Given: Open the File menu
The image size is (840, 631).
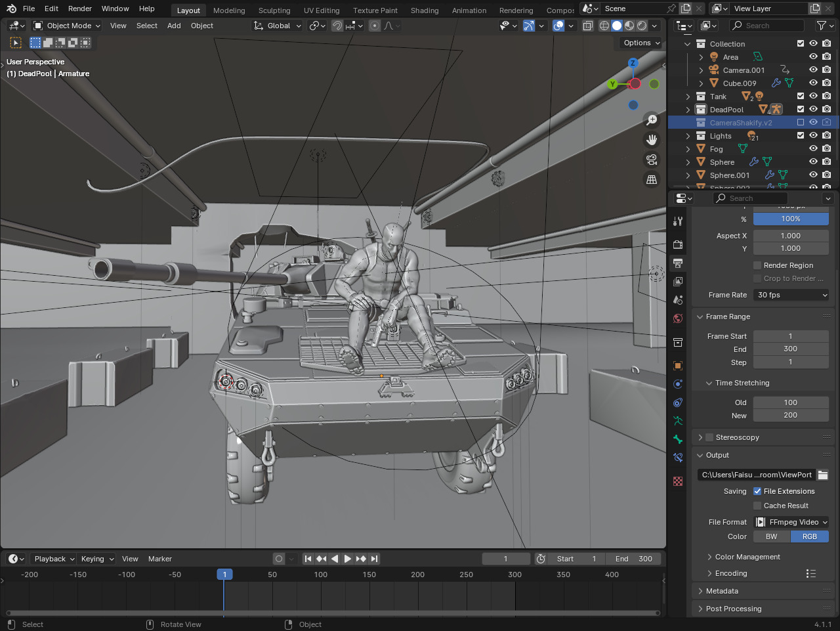Looking at the screenshot, I should tap(29, 9).
